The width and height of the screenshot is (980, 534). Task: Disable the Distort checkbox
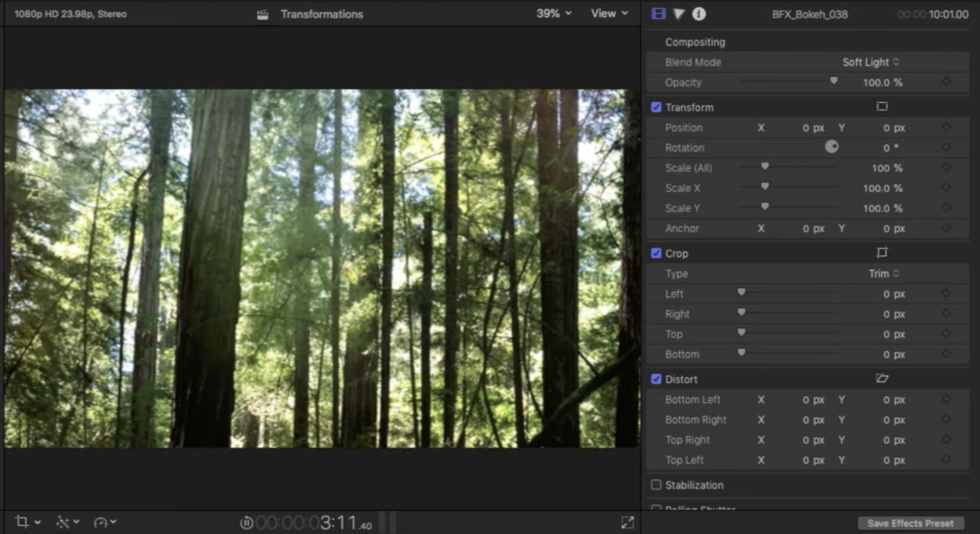656,379
